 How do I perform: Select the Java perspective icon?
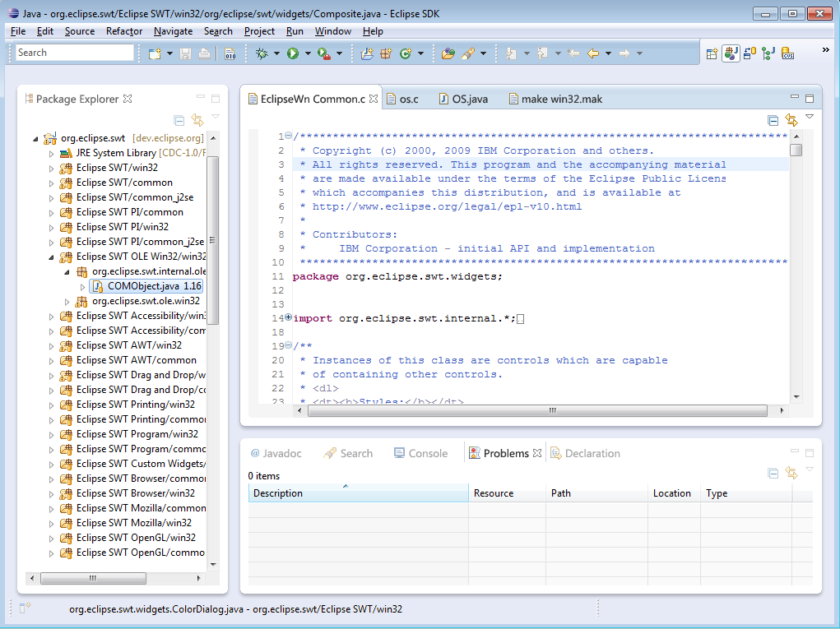coord(731,53)
